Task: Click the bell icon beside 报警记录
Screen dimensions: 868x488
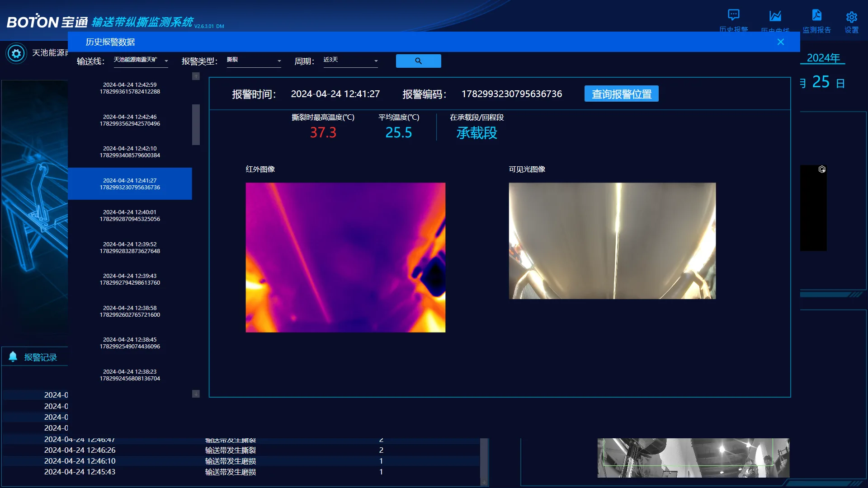Action: click(13, 357)
